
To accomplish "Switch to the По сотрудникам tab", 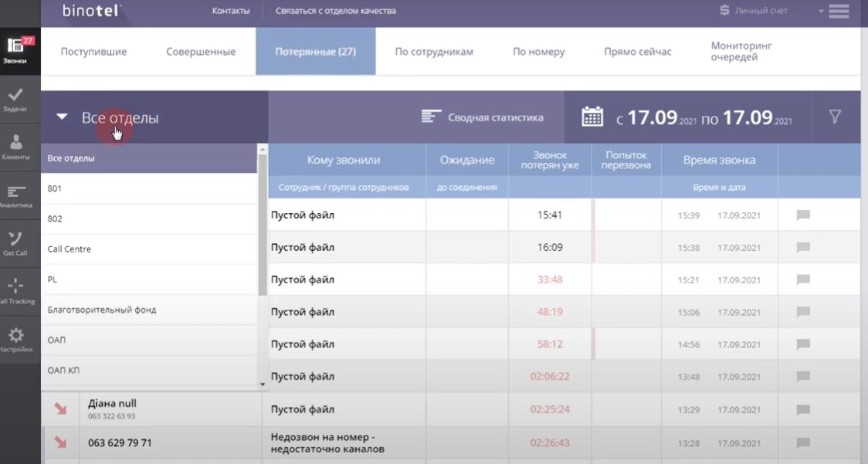I will (434, 52).
